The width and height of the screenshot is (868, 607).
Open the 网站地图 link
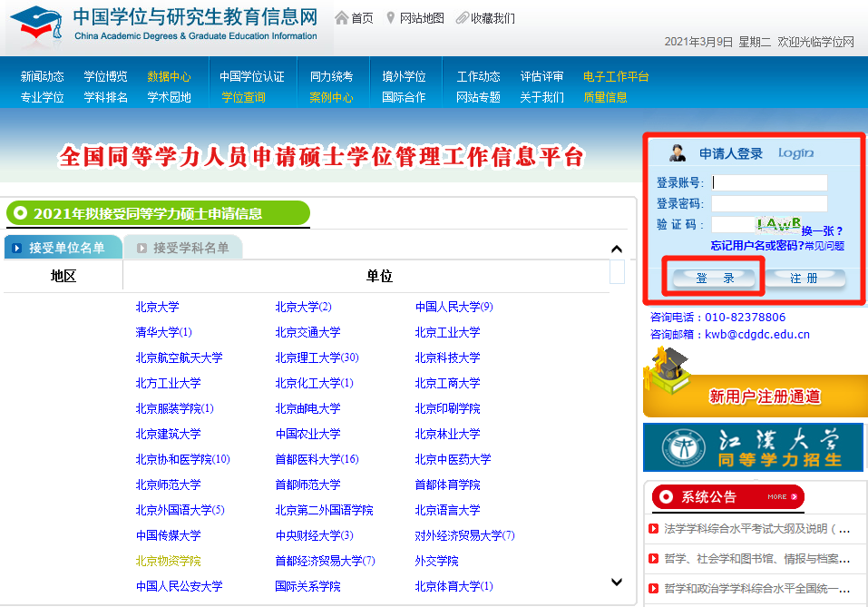pos(422,18)
